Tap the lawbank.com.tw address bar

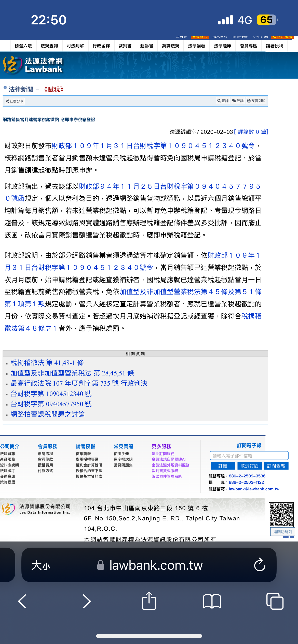(150, 565)
